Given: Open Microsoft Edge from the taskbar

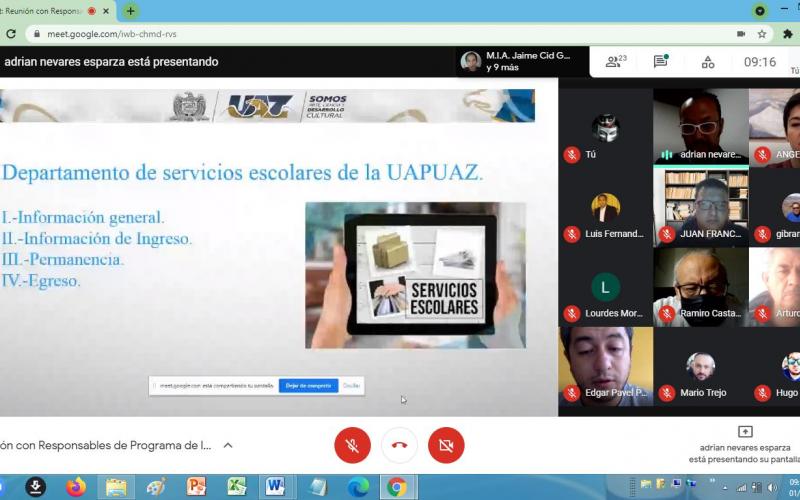Looking at the screenshot, I should point(358,487).
